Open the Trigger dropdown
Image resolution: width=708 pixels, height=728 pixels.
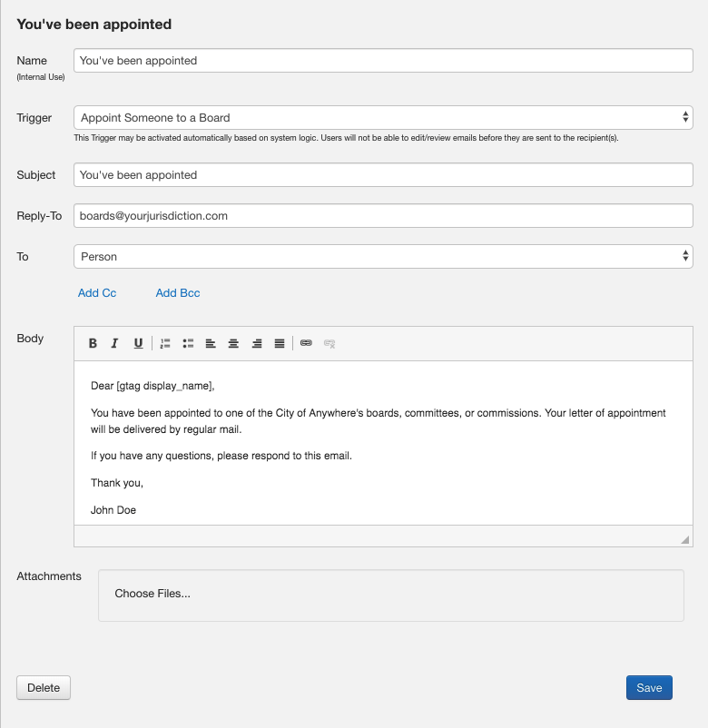click(x=383, y=118)
